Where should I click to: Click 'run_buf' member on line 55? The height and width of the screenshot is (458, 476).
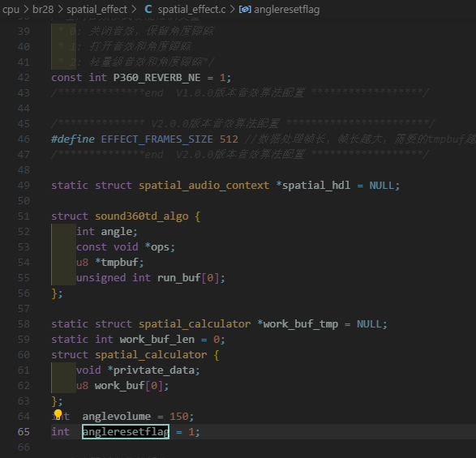coord(178,278)
